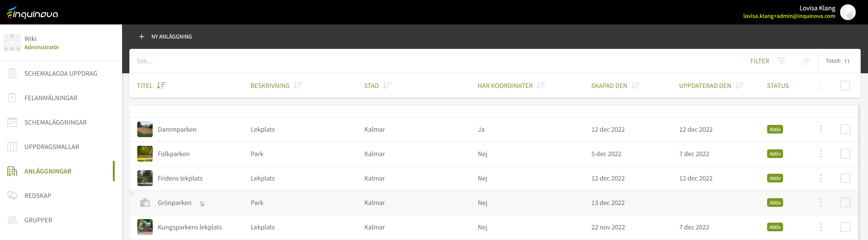Toggle the select-all header checkbox
This screenshot has width=868, height=240.
(x=845, y=86)
